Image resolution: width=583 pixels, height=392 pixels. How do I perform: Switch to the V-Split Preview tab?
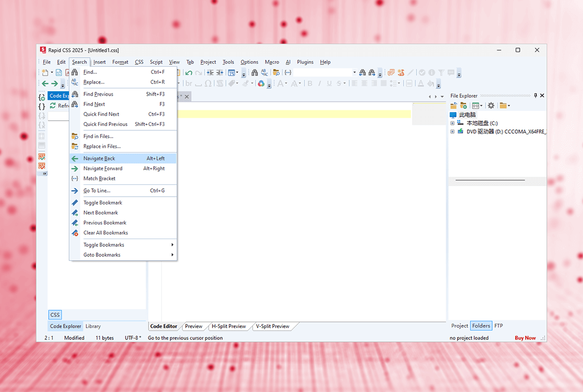[272, 326]
